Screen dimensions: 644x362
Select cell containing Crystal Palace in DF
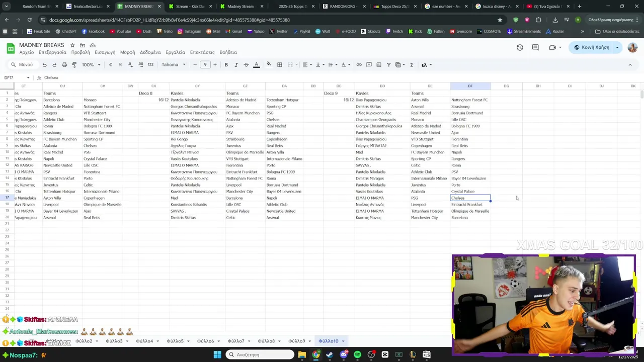[x=470, y=192]
